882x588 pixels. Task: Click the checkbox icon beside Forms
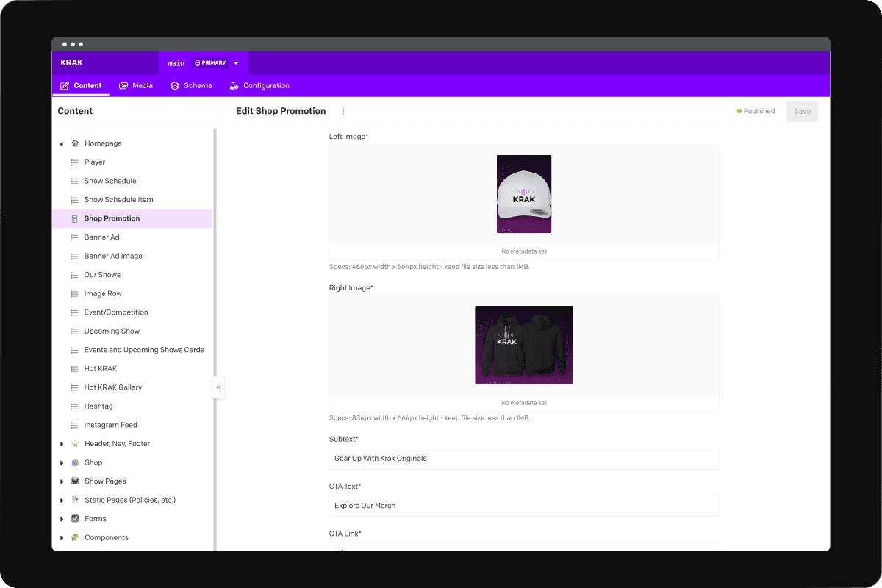pos(75,519)
